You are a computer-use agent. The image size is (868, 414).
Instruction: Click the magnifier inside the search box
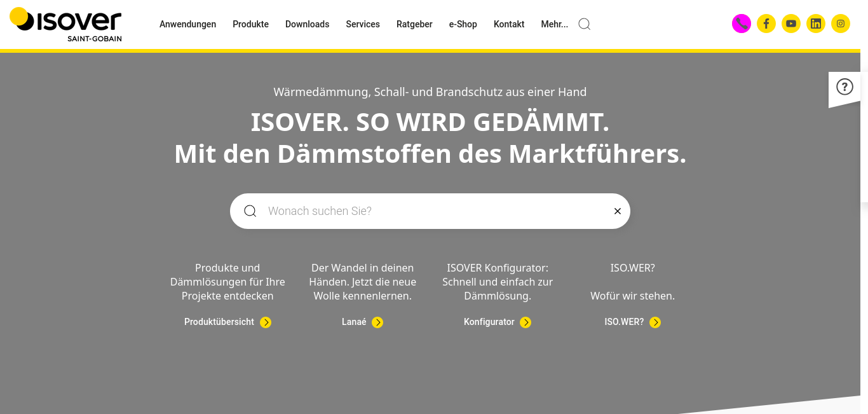click(250, 211)
